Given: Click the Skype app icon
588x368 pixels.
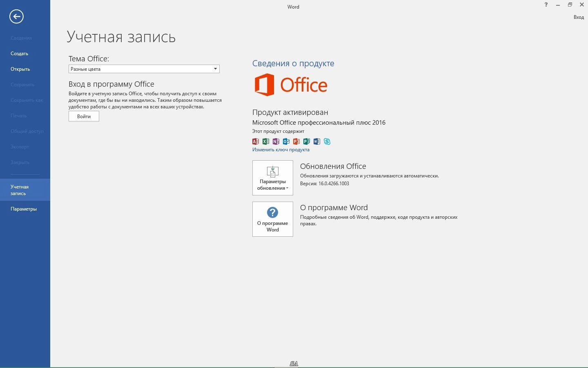Looking at the screenshot, I should click(327, 141).
